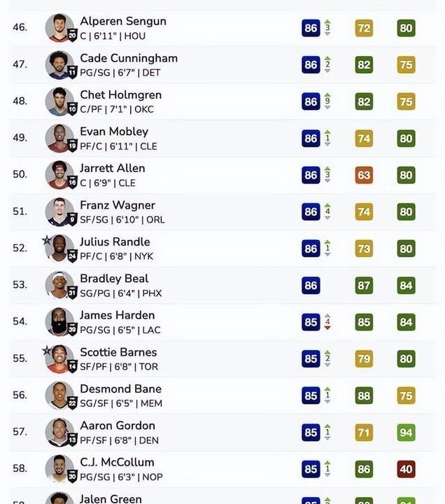Click Chet Holmgren's overall 86 rating badge

point(311,101)
